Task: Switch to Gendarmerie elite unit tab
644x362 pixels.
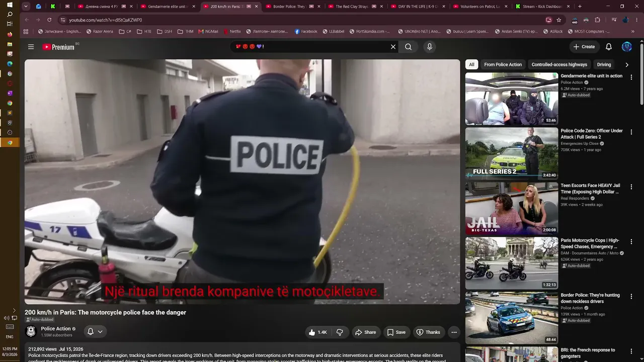Action: 168,7
